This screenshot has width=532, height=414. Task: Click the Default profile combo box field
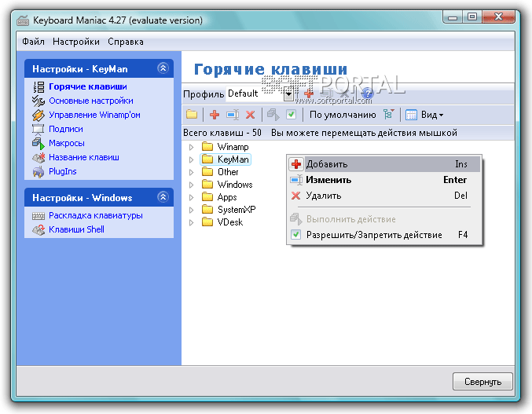tap(259, 94)
